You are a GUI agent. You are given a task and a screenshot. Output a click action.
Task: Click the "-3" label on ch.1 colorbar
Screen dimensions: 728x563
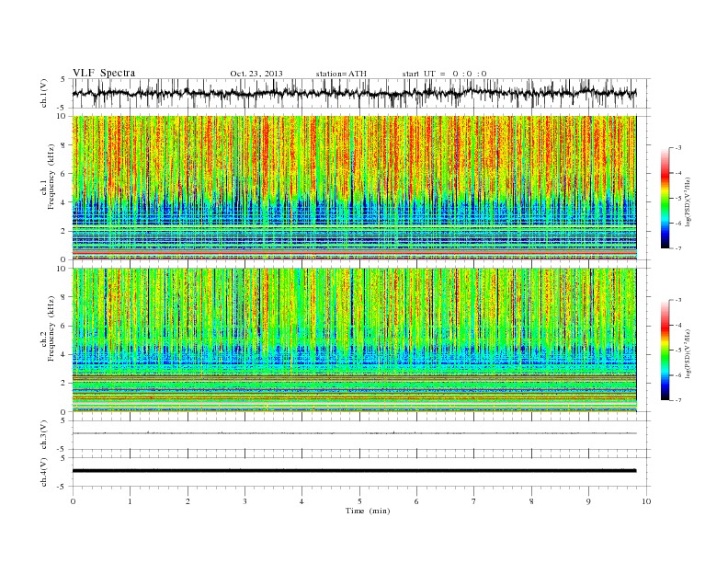click(x=678, y=148)
